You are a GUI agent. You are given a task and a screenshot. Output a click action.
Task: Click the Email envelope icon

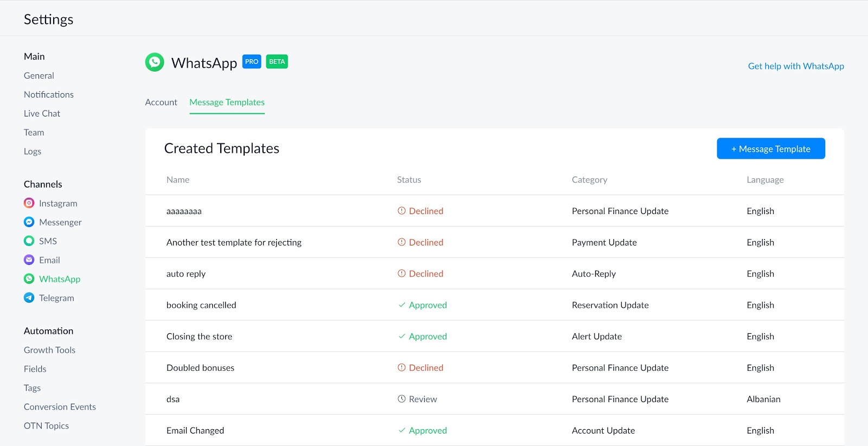click(x=29, y=260)
